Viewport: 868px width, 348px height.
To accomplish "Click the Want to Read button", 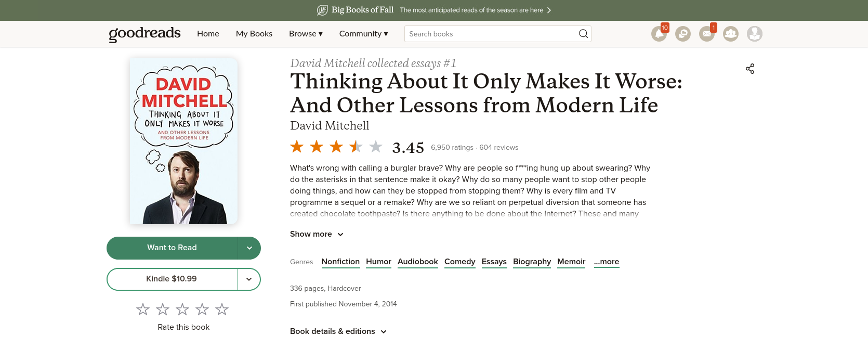I will tap(172, 248).
